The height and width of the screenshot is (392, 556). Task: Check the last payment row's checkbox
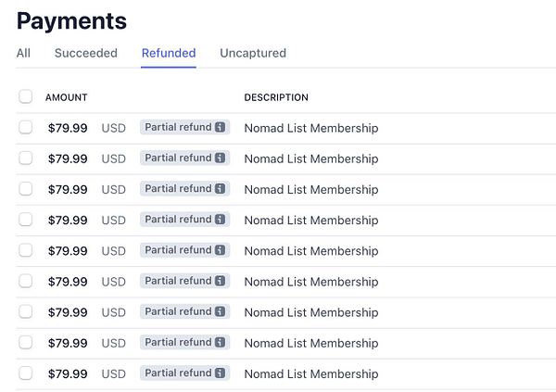[26, 373]
